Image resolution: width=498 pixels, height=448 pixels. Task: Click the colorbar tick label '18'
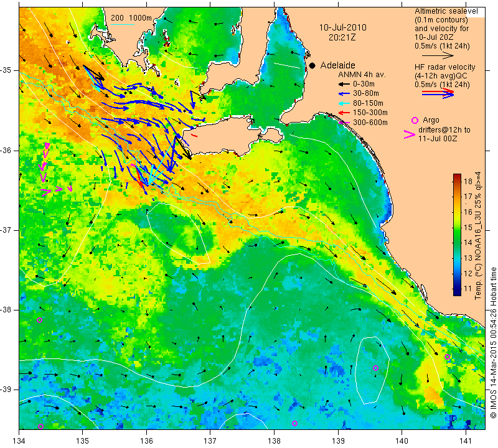(x=468, y=181)
